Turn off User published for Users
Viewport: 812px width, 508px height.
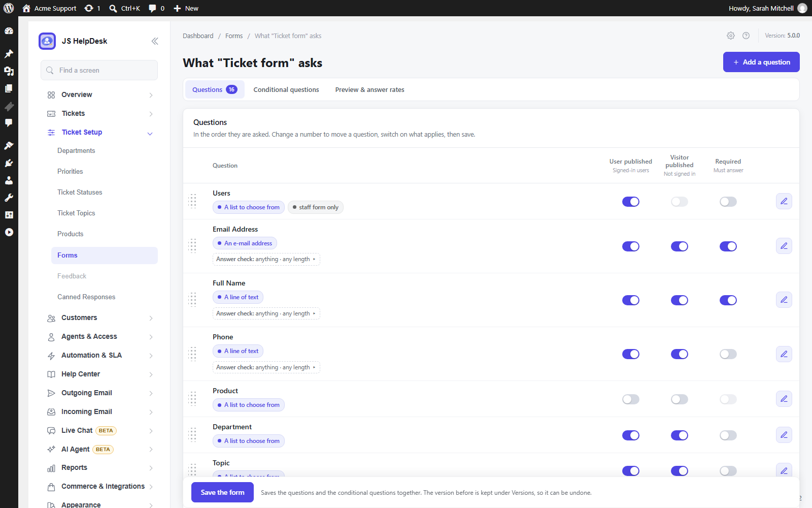pos(631,202)
